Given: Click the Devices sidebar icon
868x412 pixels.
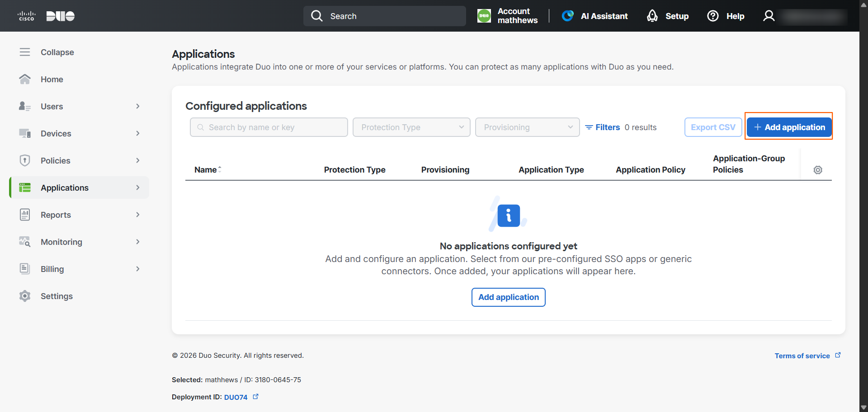Looking at the screenshot, I should 25,133.
